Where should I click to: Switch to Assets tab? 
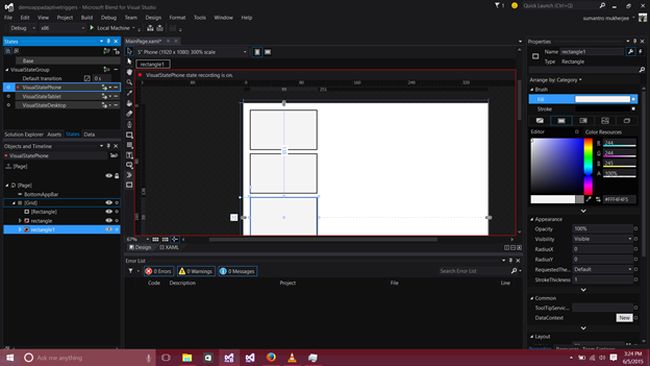(x=54, y=134)
